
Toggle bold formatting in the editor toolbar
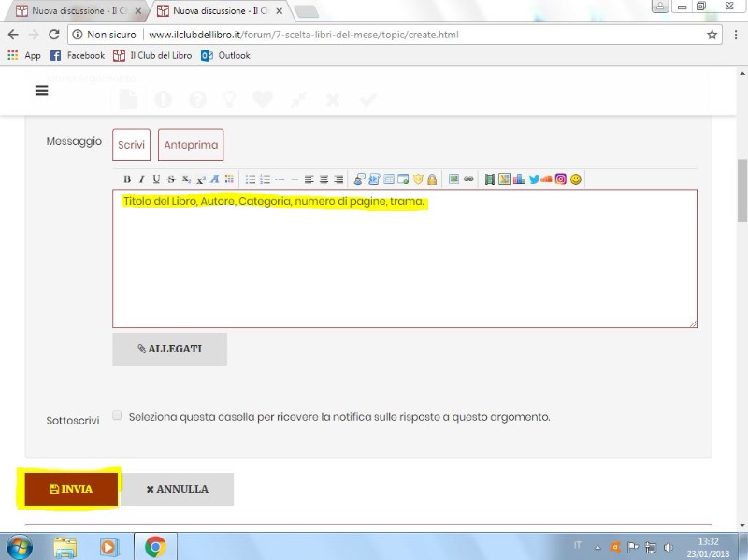(x=127, y=179)
